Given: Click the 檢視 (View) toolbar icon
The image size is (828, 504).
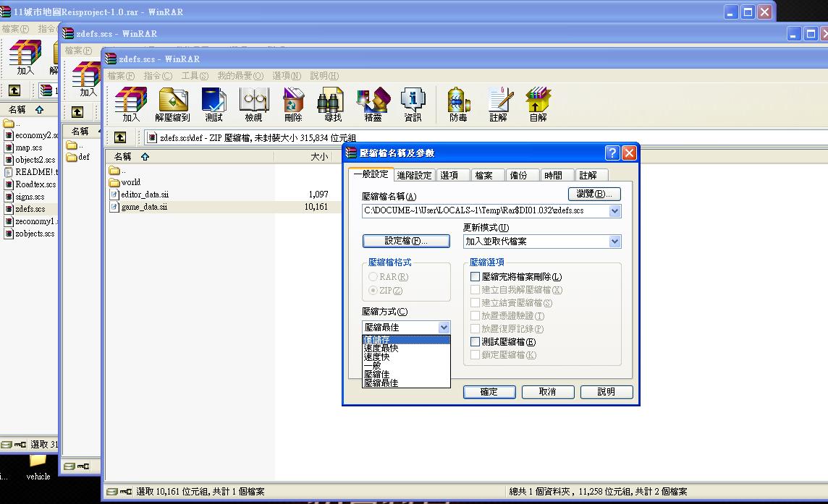Looking at the screenshot, I should coord(253,105).
